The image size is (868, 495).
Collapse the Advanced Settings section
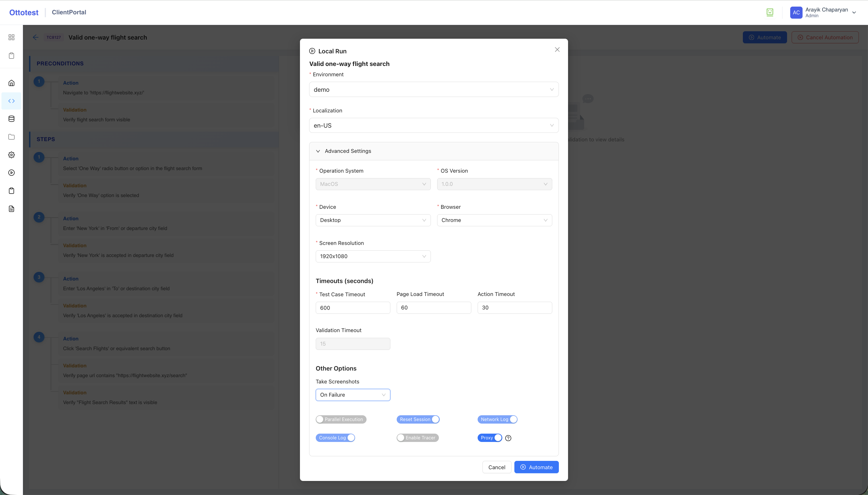click(348, 151)
